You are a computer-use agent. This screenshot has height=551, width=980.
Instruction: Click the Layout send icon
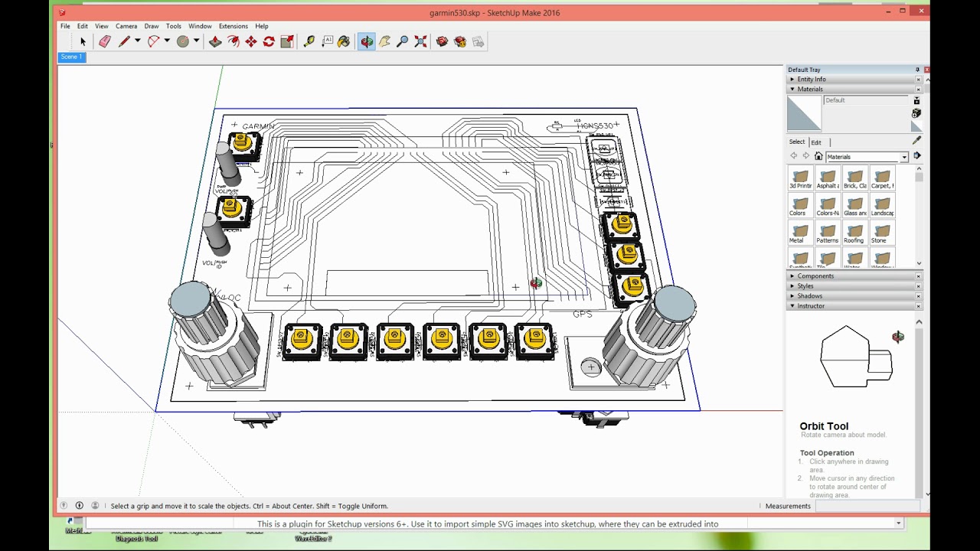click(x=478, y=41)
